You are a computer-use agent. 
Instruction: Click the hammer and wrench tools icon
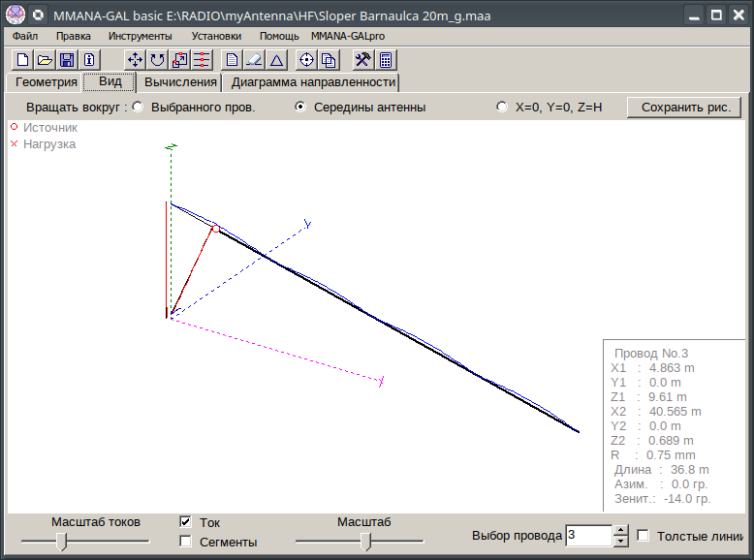coord(363,60)
